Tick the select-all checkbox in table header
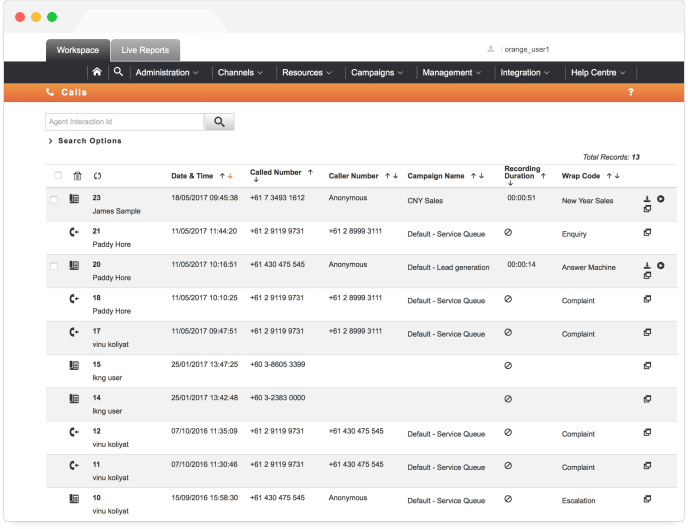 point(58,175)
